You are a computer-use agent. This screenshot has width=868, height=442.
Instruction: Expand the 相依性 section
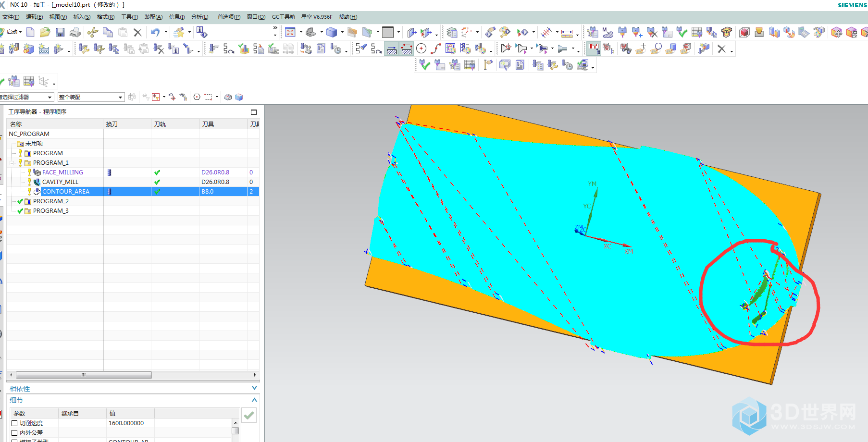[x=254, y=388]
